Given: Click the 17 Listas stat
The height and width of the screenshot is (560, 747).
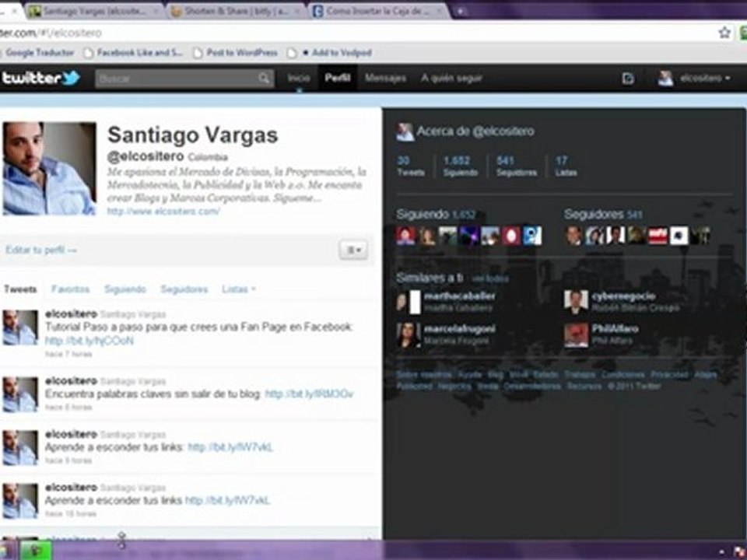Looking at the screenshot, I should [x=566, y=166].
